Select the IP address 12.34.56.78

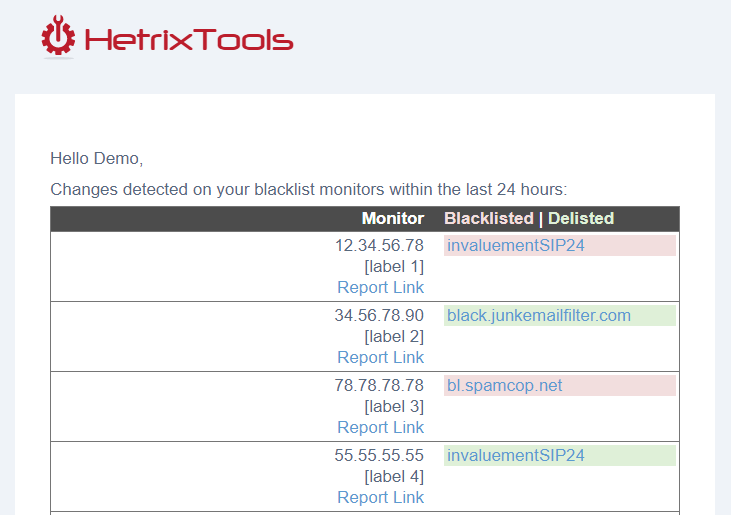379,246
